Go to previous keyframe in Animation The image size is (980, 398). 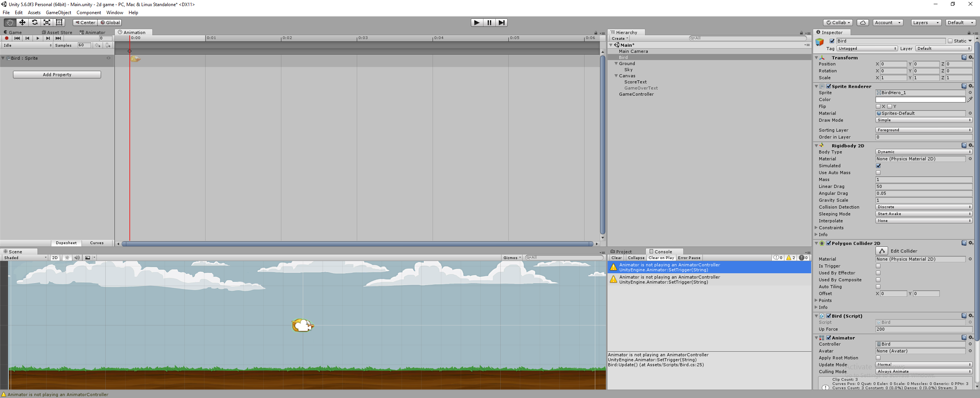27,38
